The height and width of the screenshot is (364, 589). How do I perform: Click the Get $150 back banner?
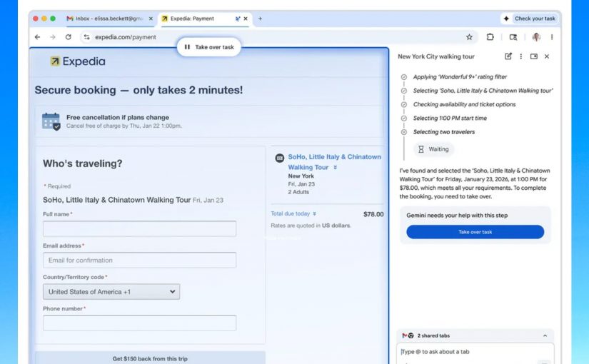pos(150,358)
